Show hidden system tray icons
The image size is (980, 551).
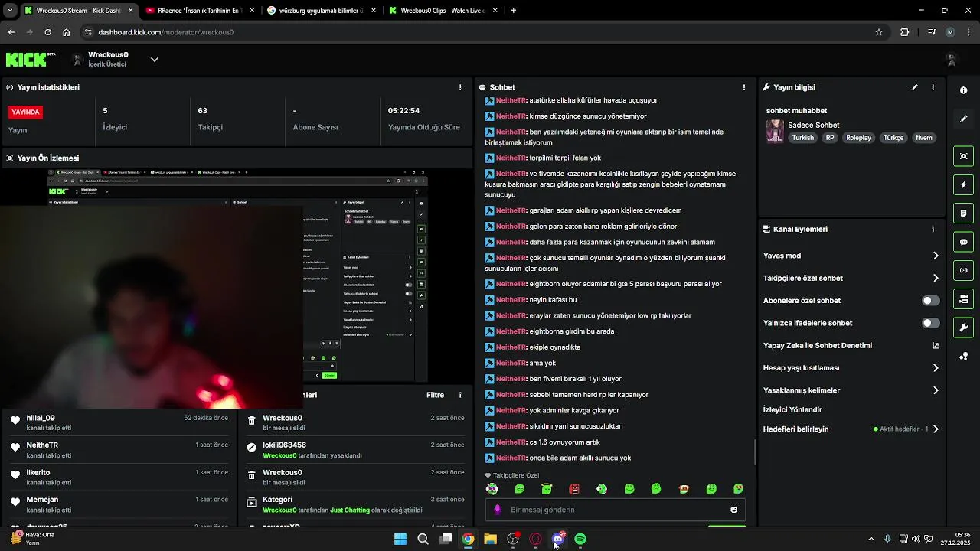(x=871, y=539)
